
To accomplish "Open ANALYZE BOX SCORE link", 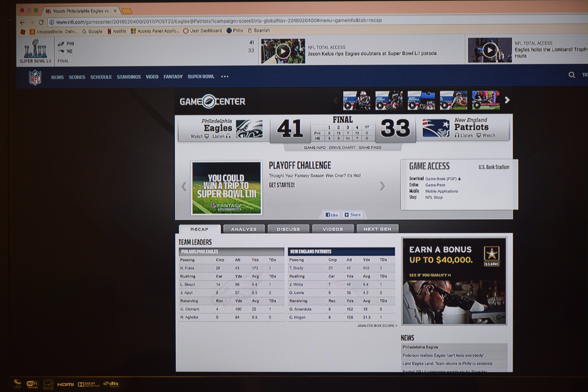I will click(377, 326).
